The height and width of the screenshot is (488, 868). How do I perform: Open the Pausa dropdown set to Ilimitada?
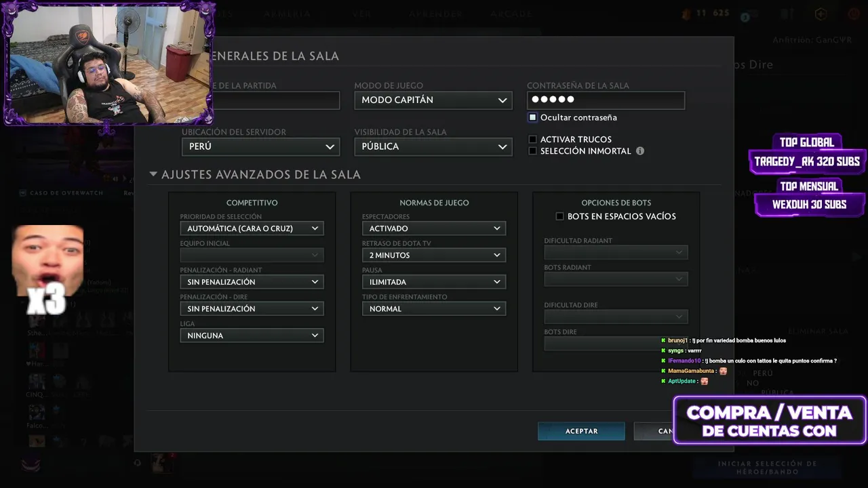434,282
